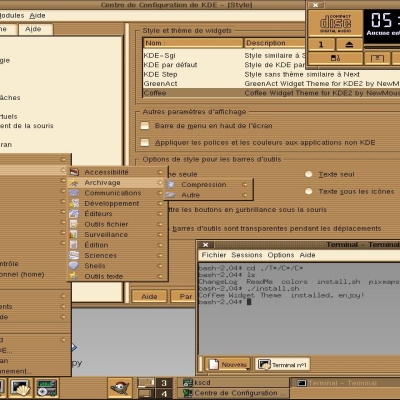Click the eject button in the CD player

tap(349, 44)
